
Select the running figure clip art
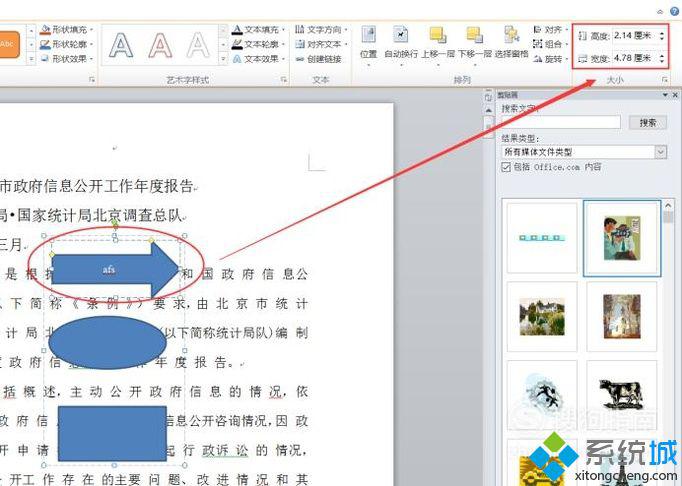click(542, 395)
